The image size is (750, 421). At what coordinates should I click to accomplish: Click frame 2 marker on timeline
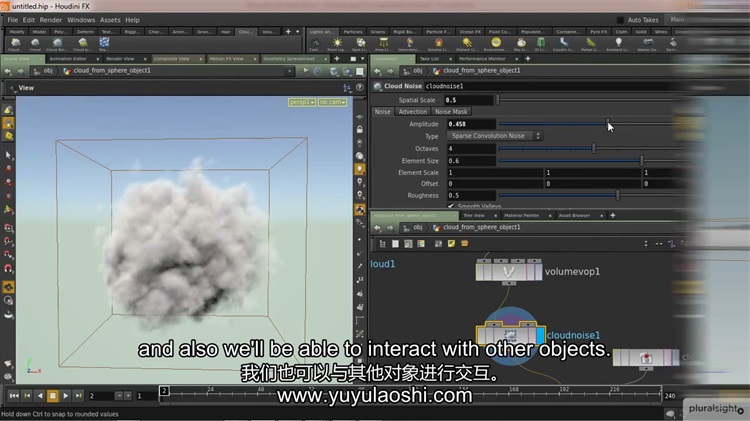(164, 391)
